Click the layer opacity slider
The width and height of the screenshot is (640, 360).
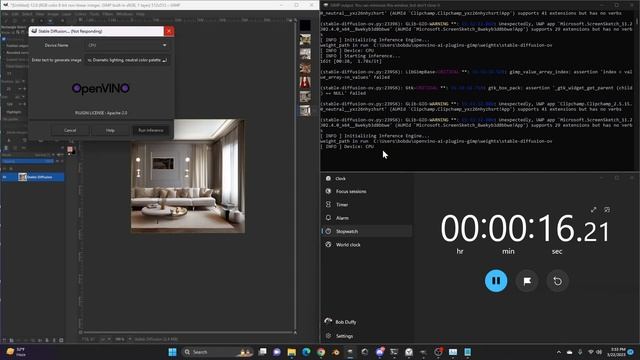pos(28,161)
